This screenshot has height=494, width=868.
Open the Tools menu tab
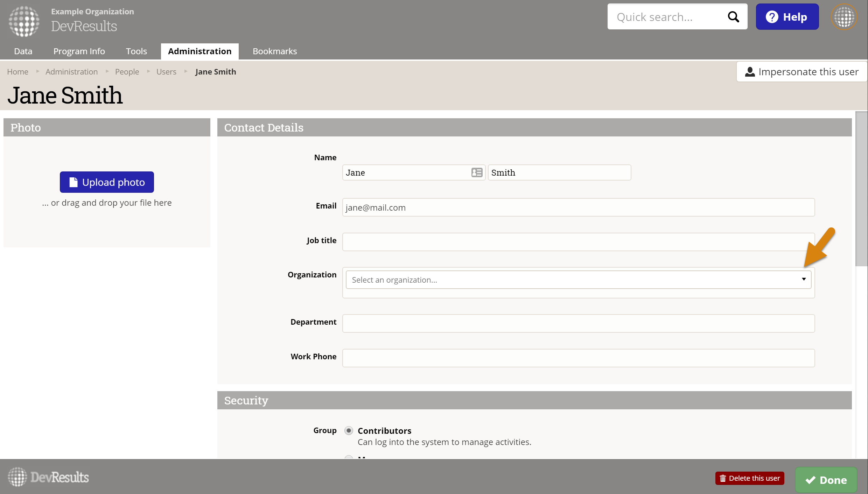pos(136,51)
